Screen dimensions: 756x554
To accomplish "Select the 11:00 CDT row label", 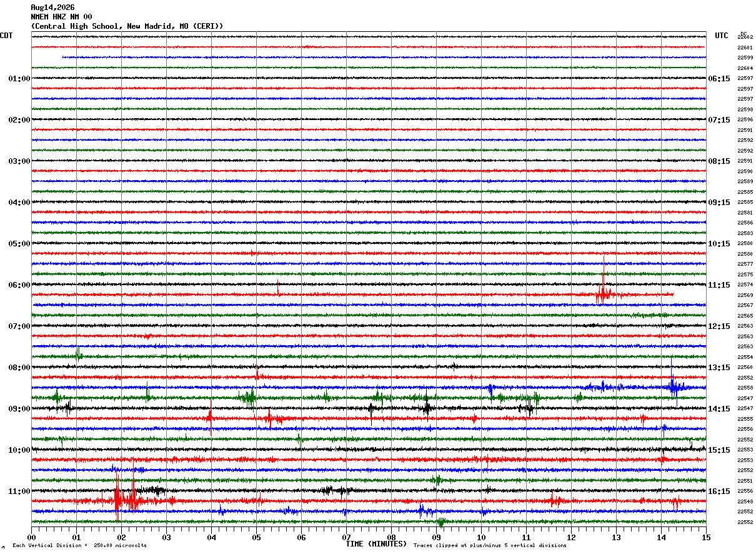I will [x=19, y=491].
